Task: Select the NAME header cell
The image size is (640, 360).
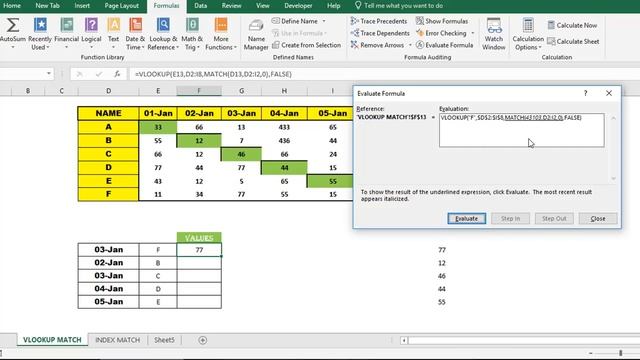Action: [x=108, y=113]
